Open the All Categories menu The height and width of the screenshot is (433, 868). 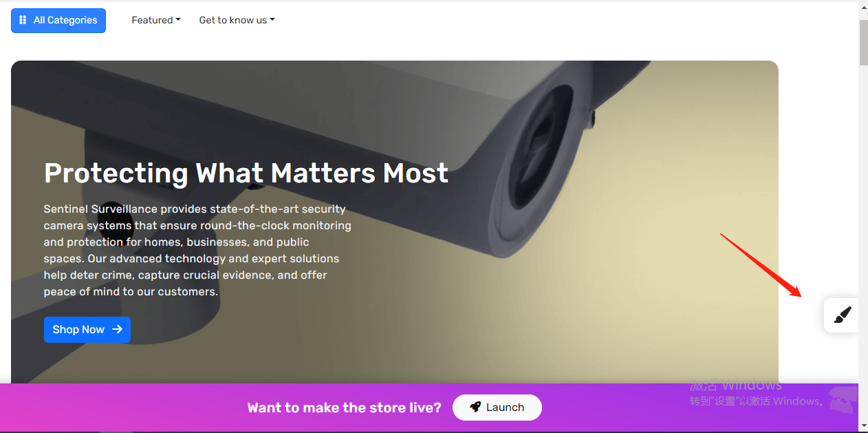point(58,21)
